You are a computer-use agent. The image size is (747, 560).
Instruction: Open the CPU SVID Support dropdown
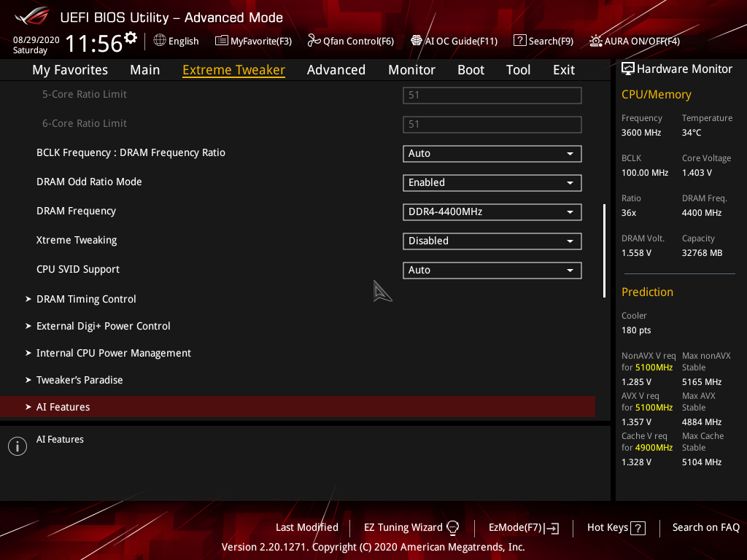(x=492, y=270)
